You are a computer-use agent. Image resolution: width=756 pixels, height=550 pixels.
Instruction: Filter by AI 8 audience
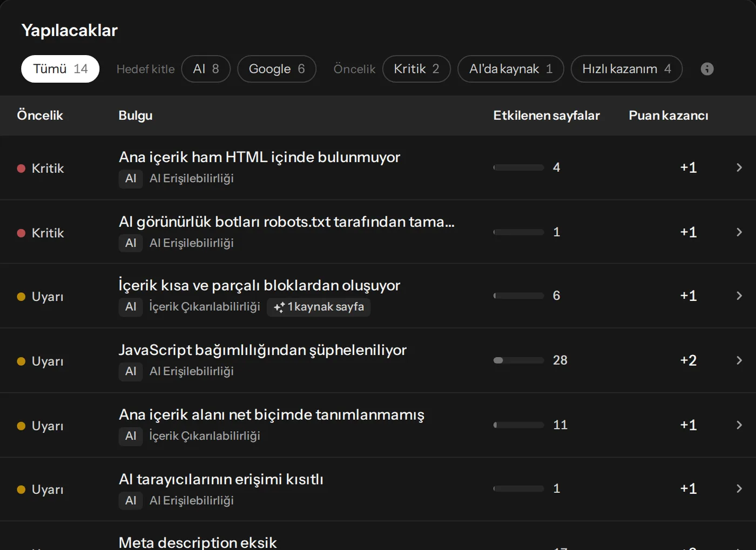pos(206,69)
